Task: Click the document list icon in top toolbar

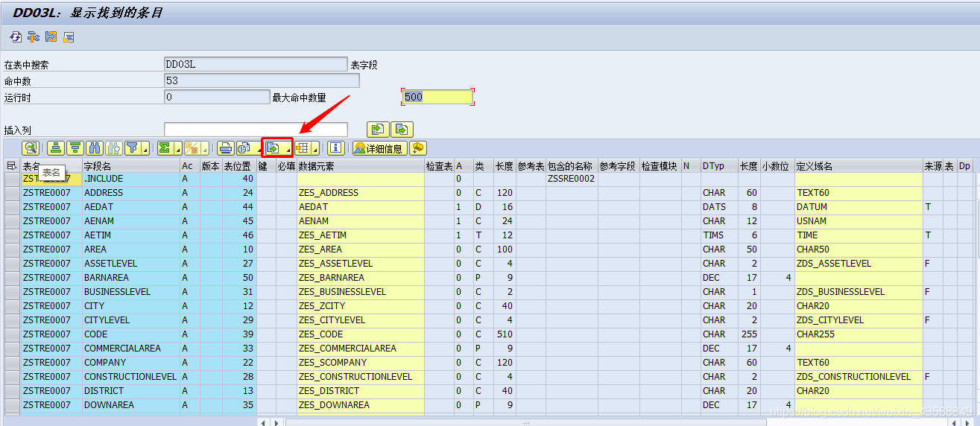Action: [x=69, y=36]
